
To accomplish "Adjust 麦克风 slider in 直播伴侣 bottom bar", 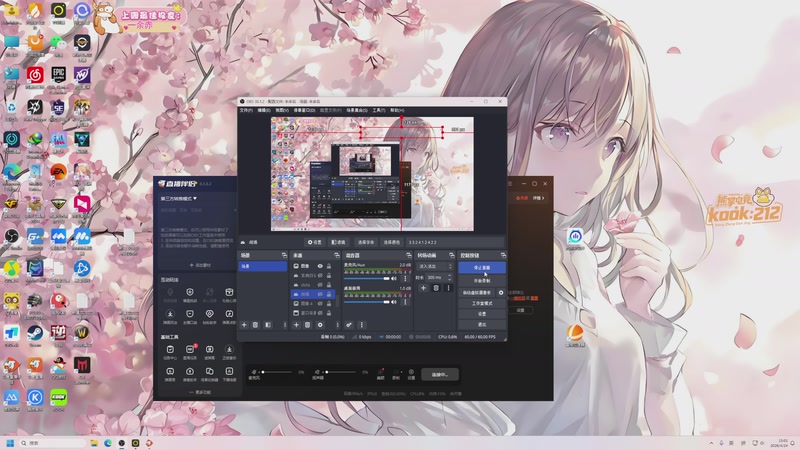I will 277,372.
